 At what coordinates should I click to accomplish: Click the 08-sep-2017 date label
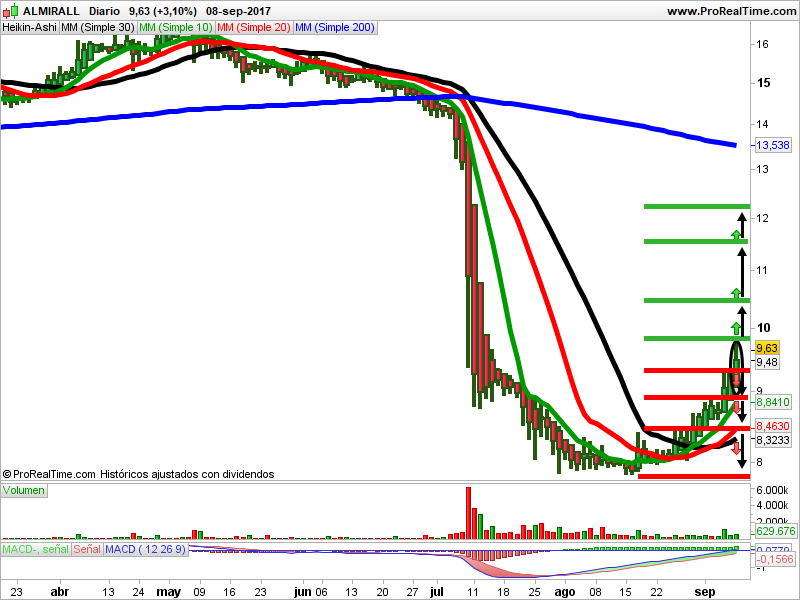(238, 11)
